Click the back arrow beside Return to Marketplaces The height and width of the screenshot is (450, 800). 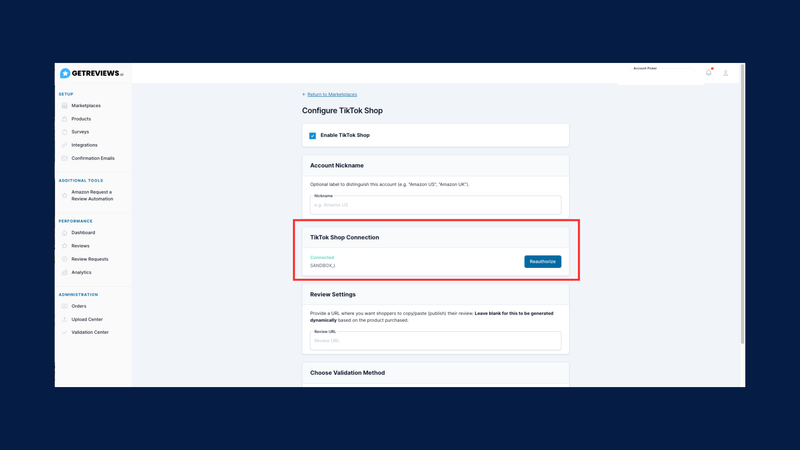(304, 94)
